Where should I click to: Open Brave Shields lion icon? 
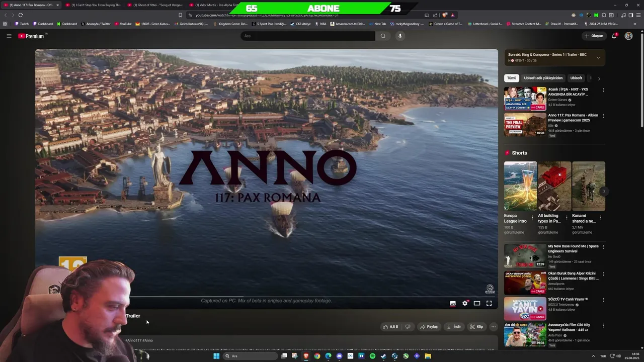[445, 15]
